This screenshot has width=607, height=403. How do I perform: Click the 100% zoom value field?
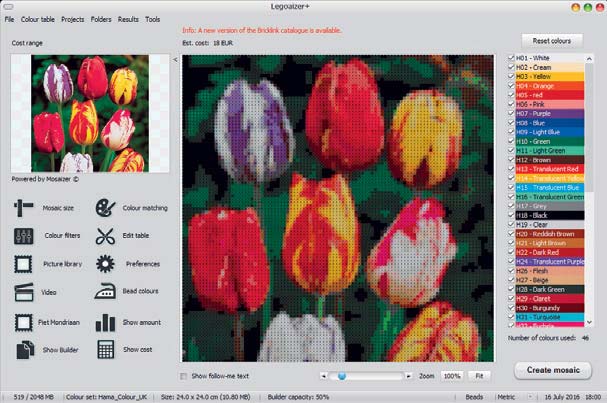click(x=452, y=376)
